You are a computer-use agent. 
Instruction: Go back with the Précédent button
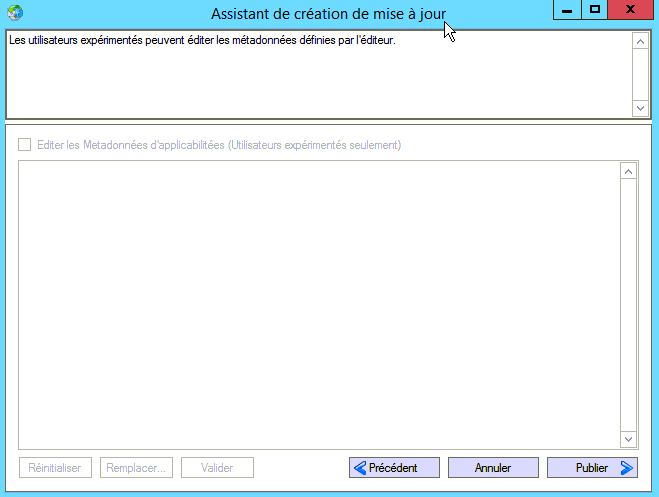click(394, 467)
